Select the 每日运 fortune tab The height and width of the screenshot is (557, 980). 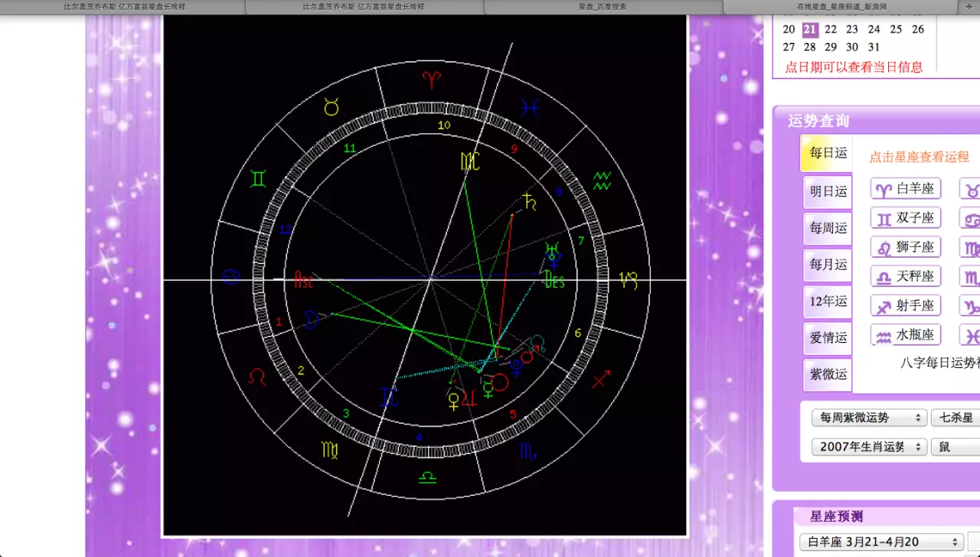click(828, 153)
